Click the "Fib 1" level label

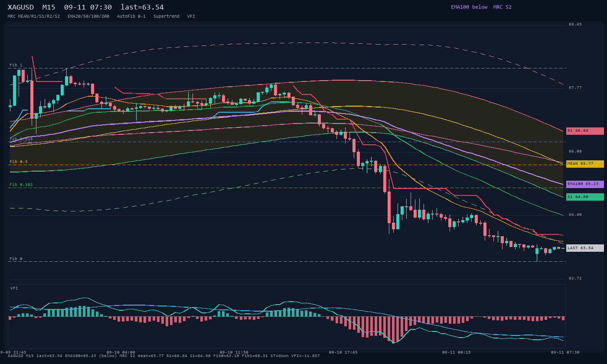(x=16, y=65)
